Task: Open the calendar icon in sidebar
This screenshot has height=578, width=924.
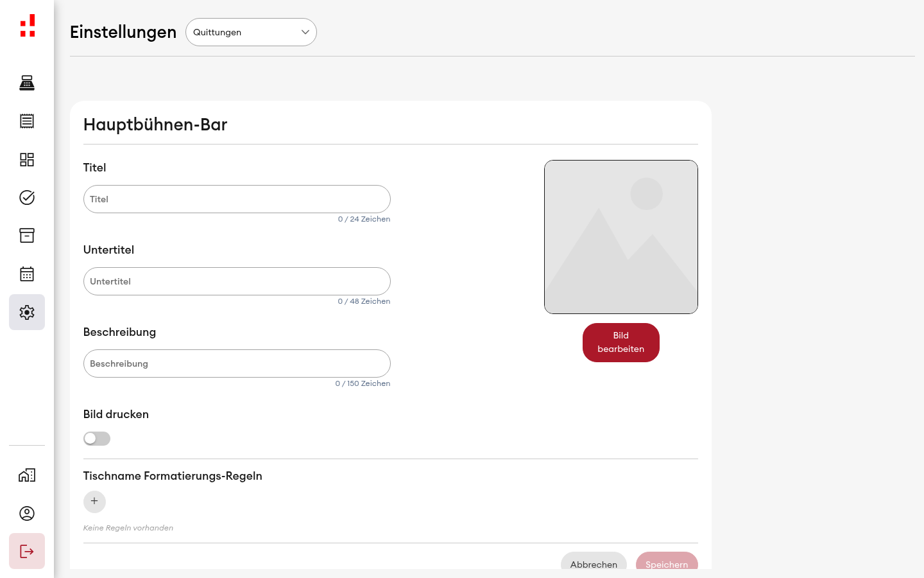Action: (x=27, y=274)
